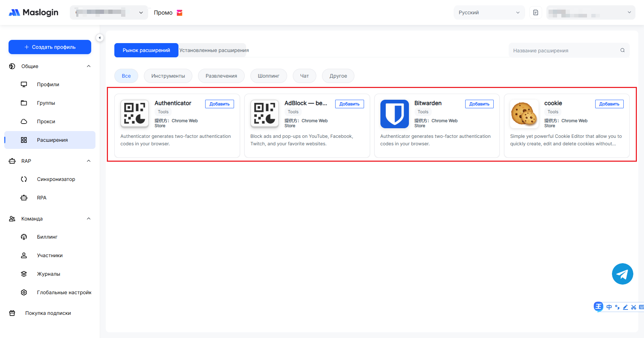Click the Authenticator QR code icon

click(135, 114)
